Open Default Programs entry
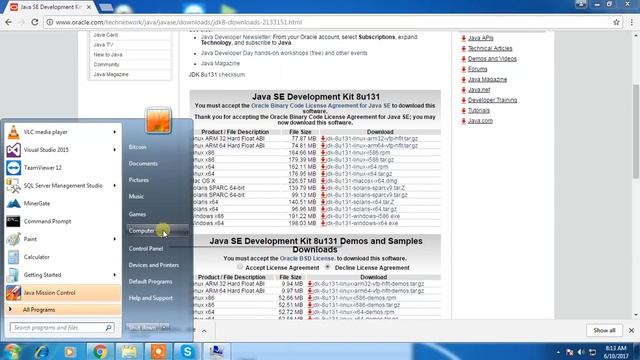 point(150,282)
